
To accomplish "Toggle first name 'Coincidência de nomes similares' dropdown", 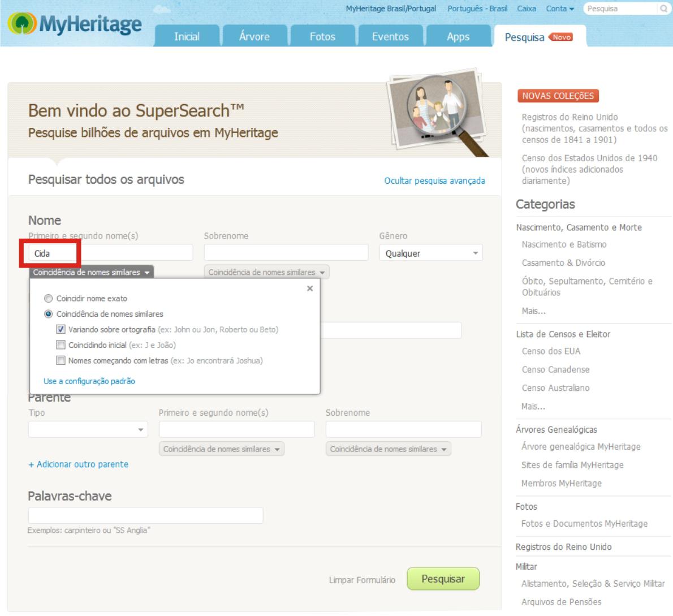I will point(92,272).
